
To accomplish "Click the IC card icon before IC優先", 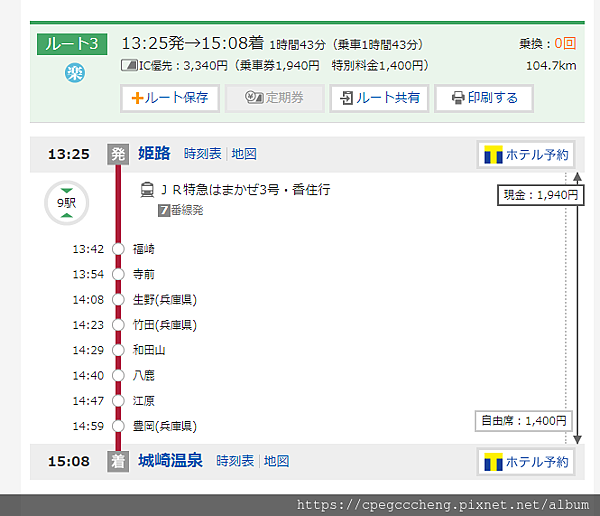I will 129,65.
